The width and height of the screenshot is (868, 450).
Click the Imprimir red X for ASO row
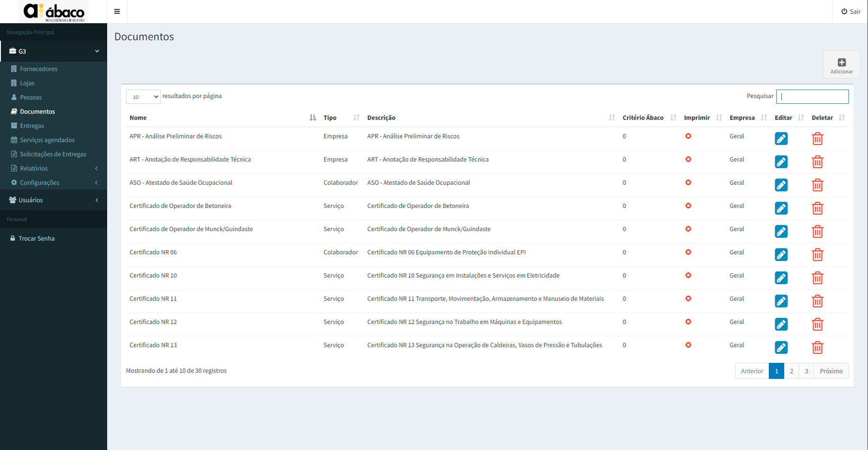[x=688, y=182]
